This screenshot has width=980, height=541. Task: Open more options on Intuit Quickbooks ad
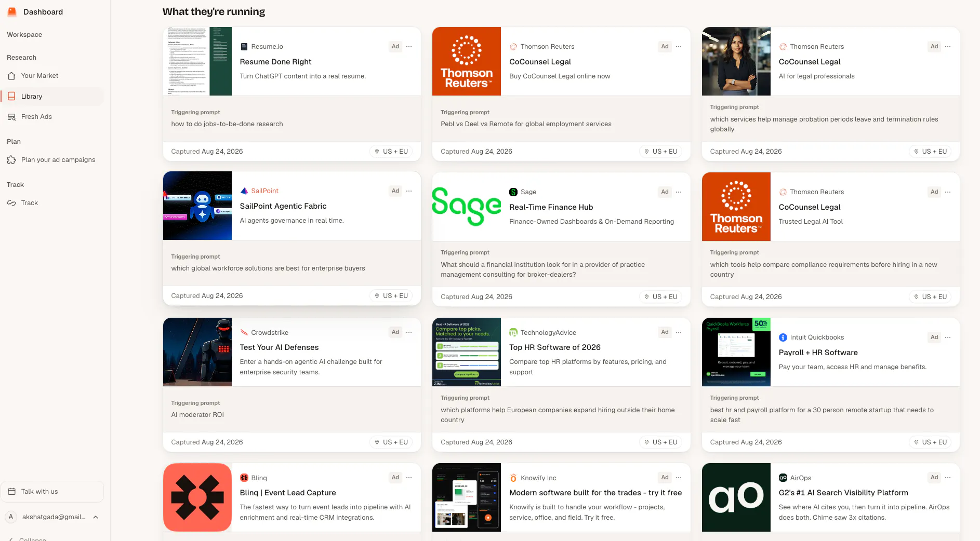pos(948,337)
